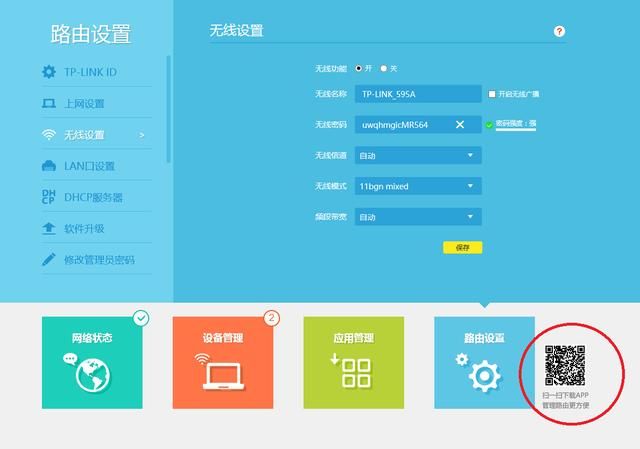Open the 频段带宽 dropdown
Viewport: 640px width, 449px height.
point(418,217)
